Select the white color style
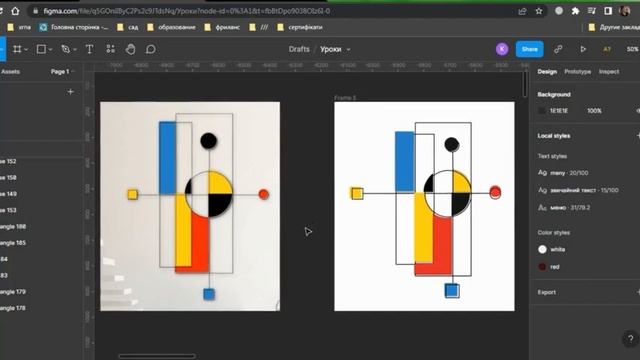The width and height of the screenshot is (640, 360). coord(551,249)
